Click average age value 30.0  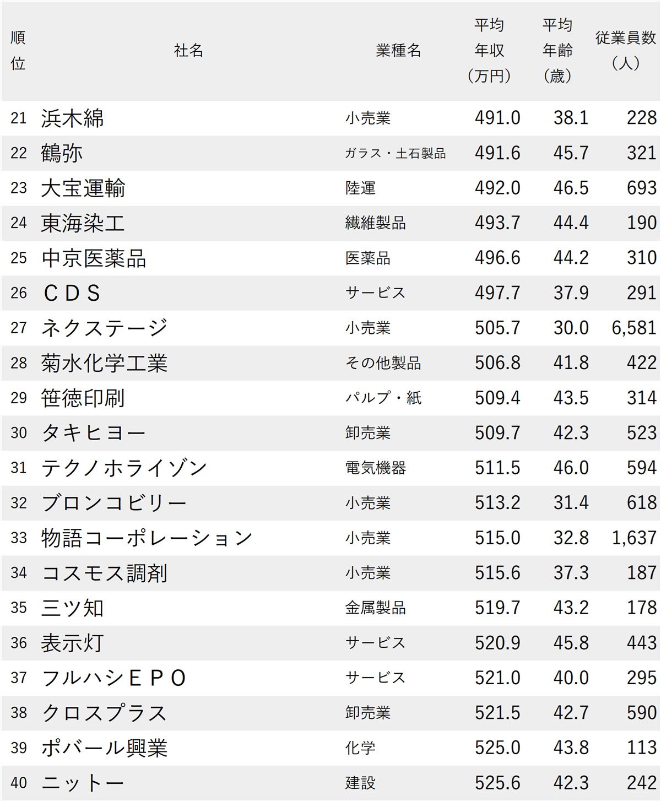point(571,328)
